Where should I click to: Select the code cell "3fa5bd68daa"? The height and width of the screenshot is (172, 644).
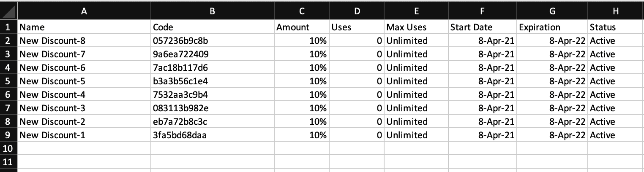212,135
